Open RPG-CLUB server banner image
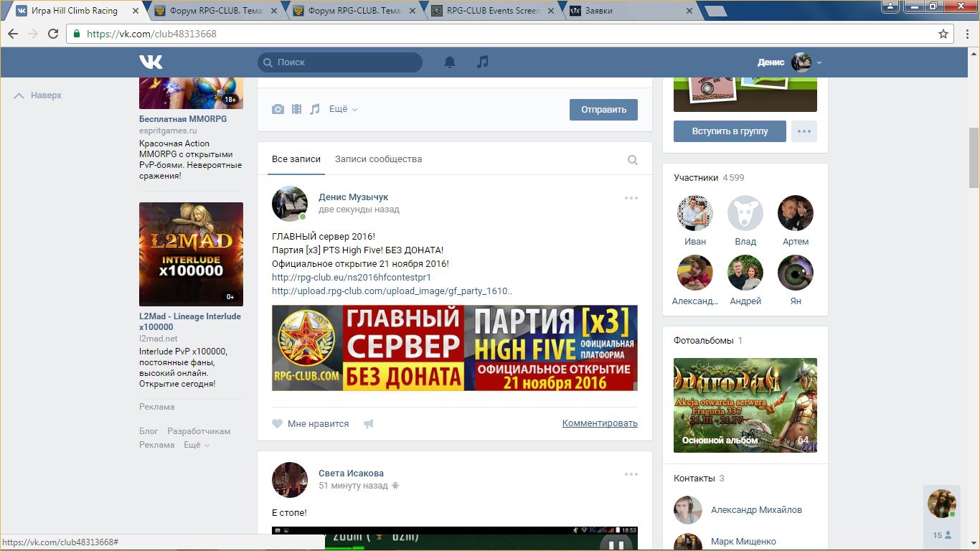This screenshot has width=980, height=551. coord(455,348)
